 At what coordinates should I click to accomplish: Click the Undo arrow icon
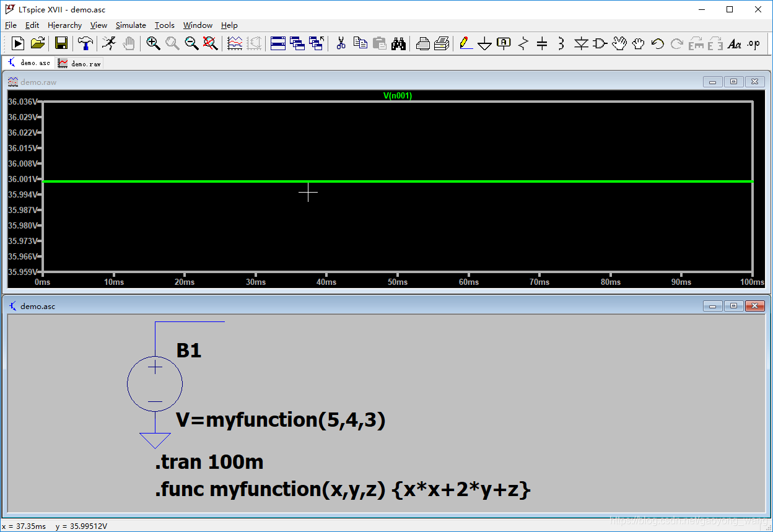point(657,43)
